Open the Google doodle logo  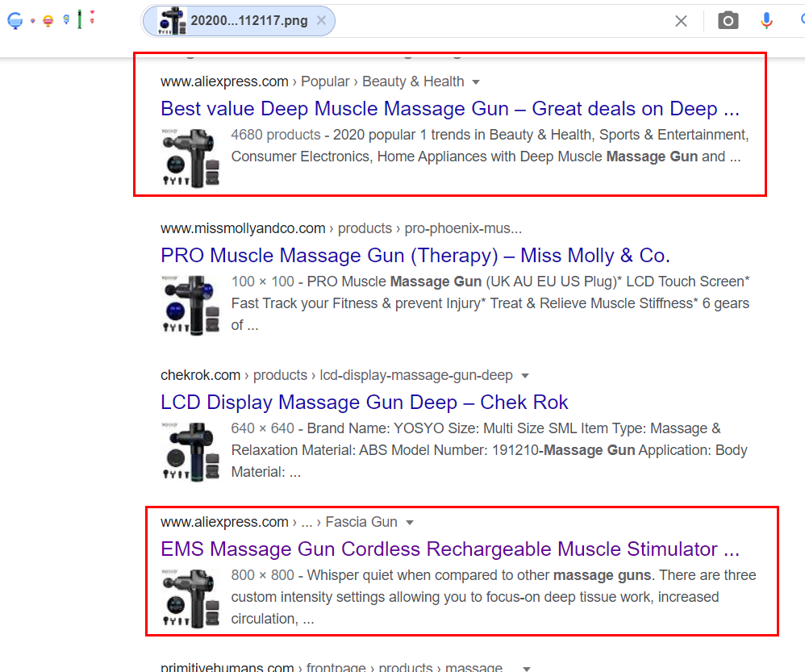click(x=50, y=19)
